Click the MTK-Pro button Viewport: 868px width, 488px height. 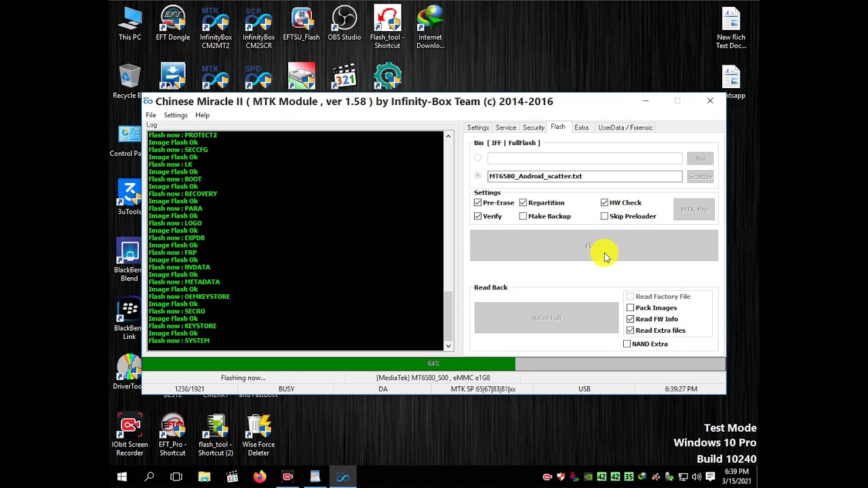694,209
